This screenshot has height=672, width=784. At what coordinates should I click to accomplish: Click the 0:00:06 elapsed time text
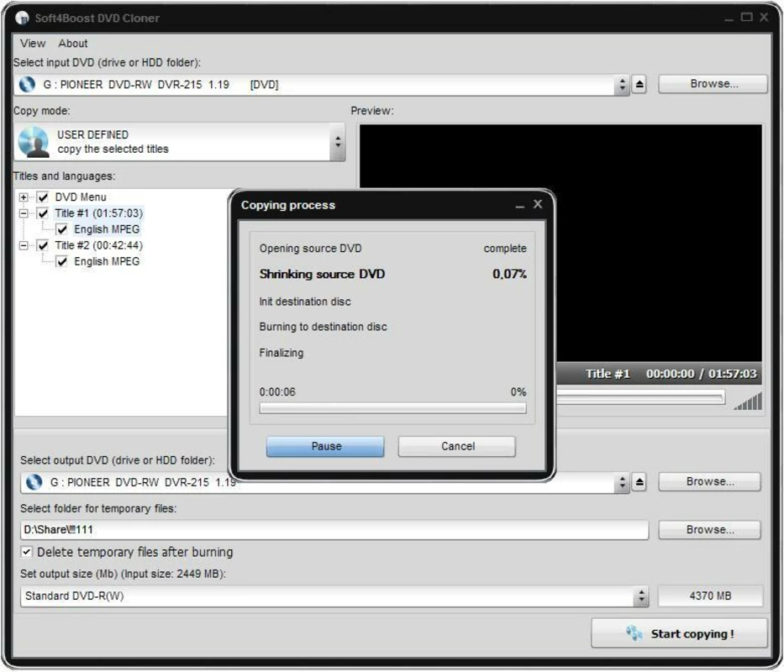click(x=277, y=392)
